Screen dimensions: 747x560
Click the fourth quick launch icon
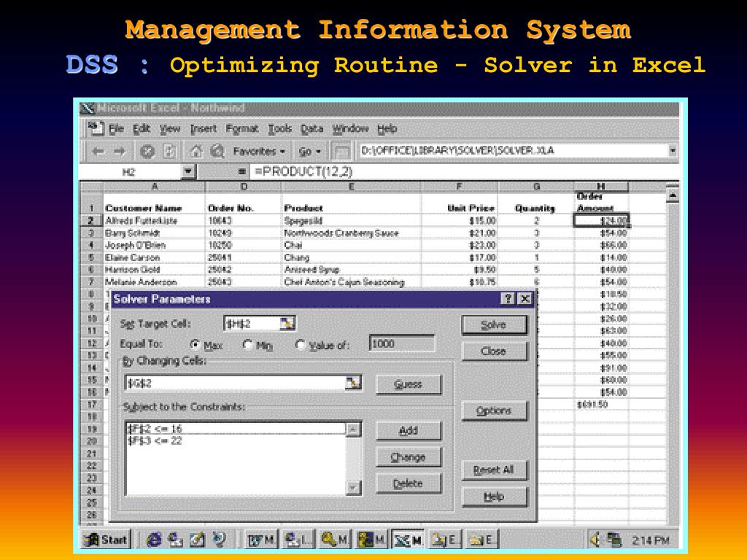(219, 539)
